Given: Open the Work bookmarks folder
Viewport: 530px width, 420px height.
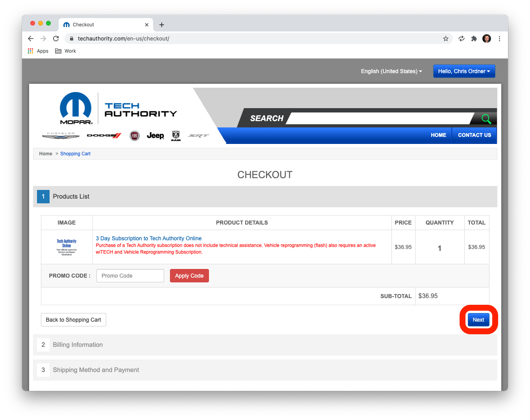Looking at the screenshot, I should click(x=66, y=51).
